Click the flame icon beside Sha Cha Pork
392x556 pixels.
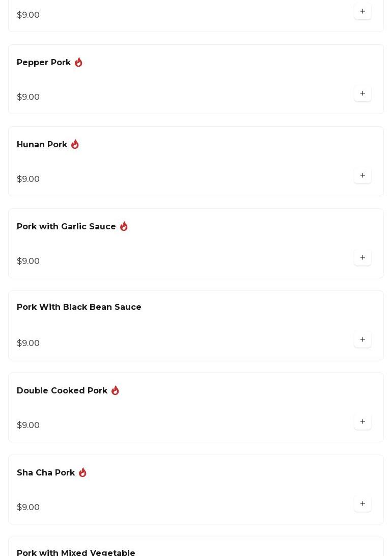82,472
